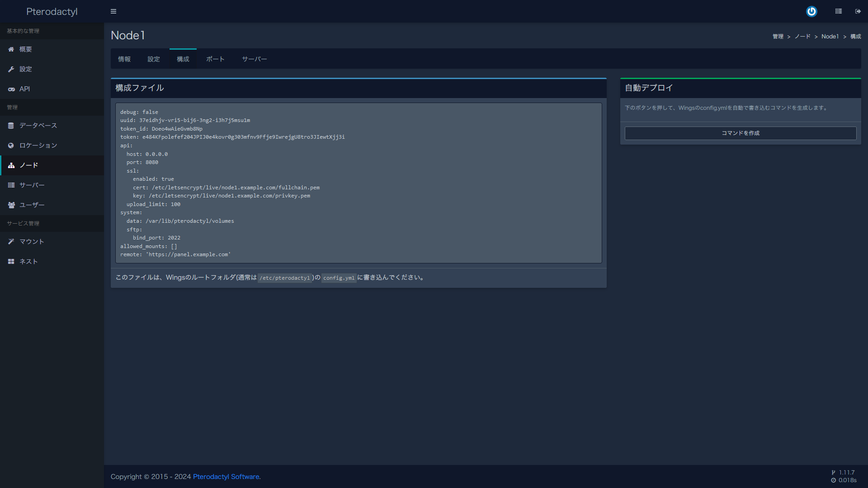Open マウント mounts in sidebar
This screenshot has height=488, width=868.
[x=32, y=242]
